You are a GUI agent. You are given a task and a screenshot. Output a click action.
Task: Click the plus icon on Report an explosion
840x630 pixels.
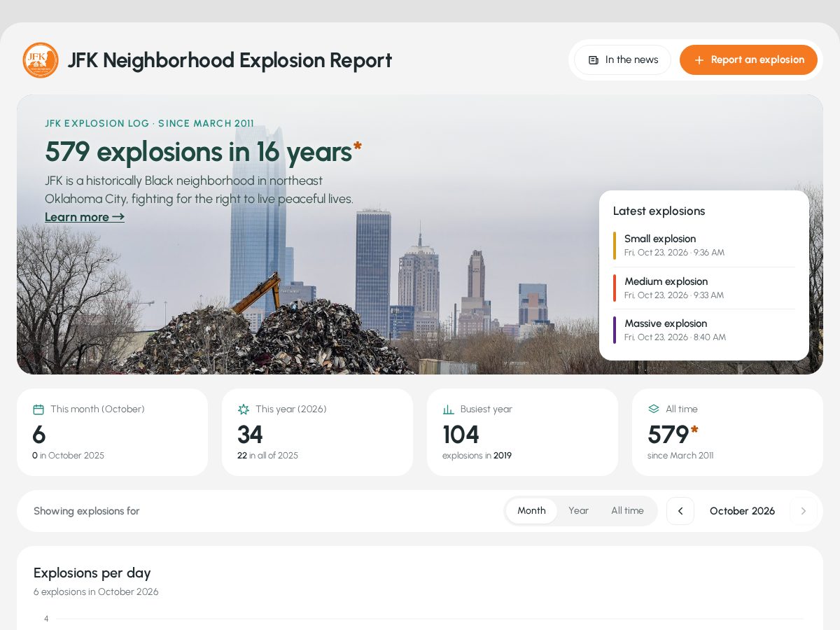pos(699,60)
